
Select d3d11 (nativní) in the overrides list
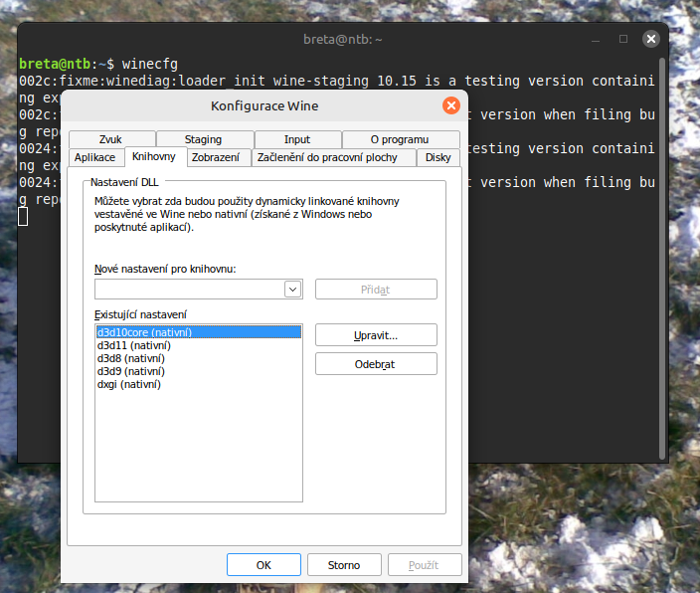pyautogui.click(x=131, y=345)
